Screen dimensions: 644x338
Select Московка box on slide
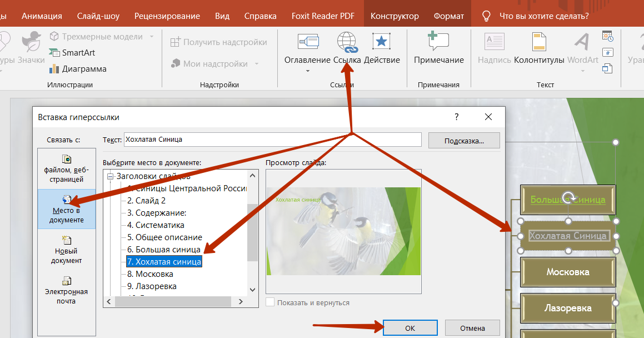pyautogui.click(x=568, y=272)
